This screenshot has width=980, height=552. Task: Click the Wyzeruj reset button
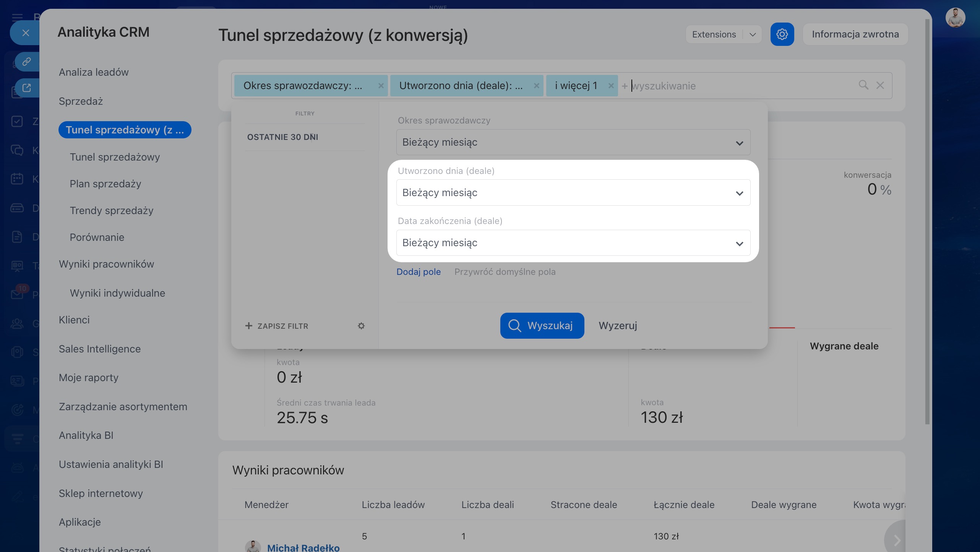click(x=618, y=326)
